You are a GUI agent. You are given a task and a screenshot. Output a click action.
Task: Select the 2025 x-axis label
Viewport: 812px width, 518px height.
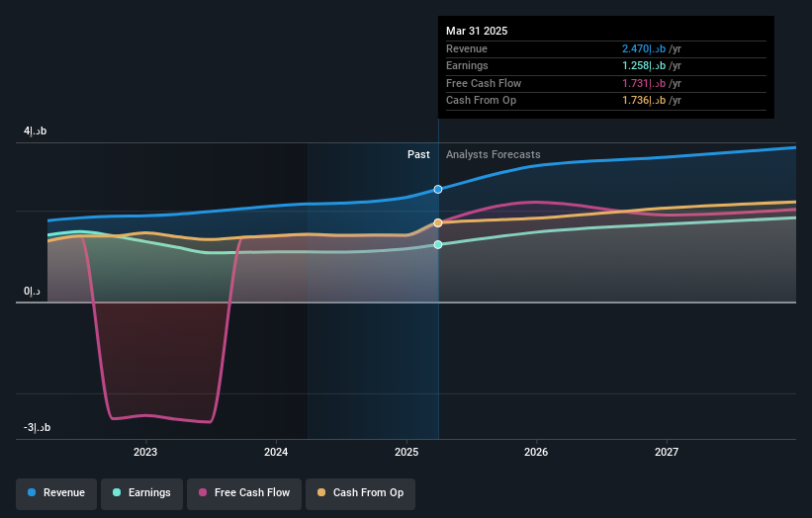pos(406,452)
